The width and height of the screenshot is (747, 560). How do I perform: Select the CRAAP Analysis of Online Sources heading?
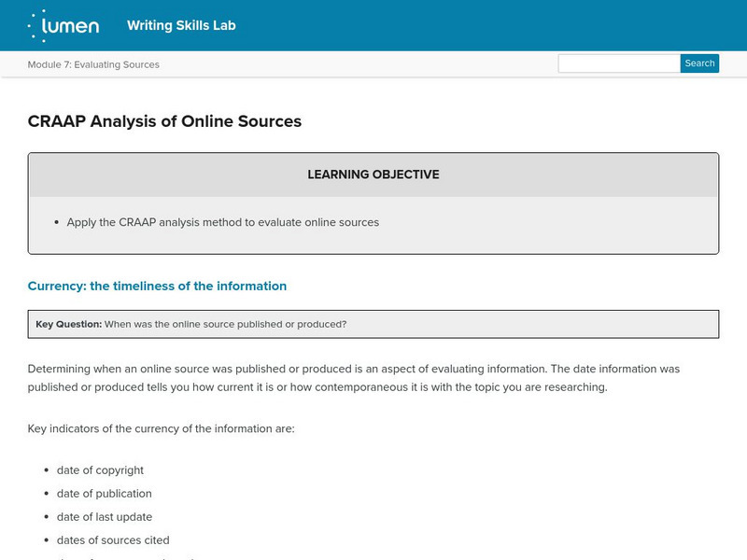click(163, 121)
